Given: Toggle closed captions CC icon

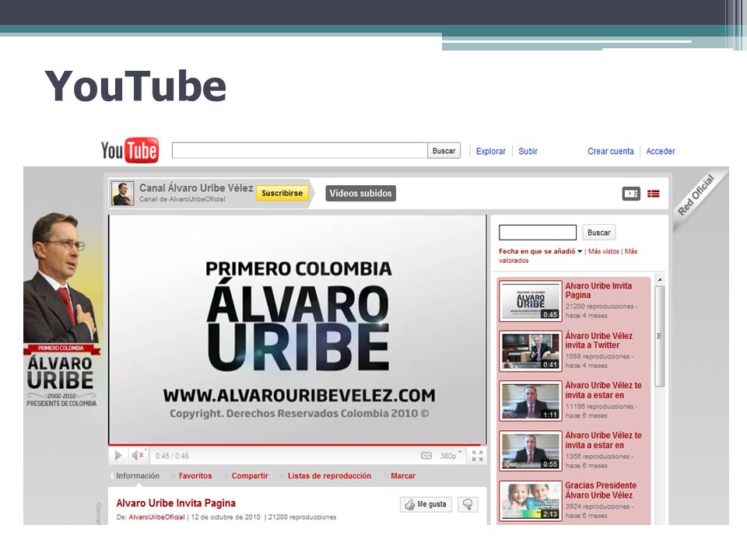Looking at the screenshot, I should click(426, 456).
